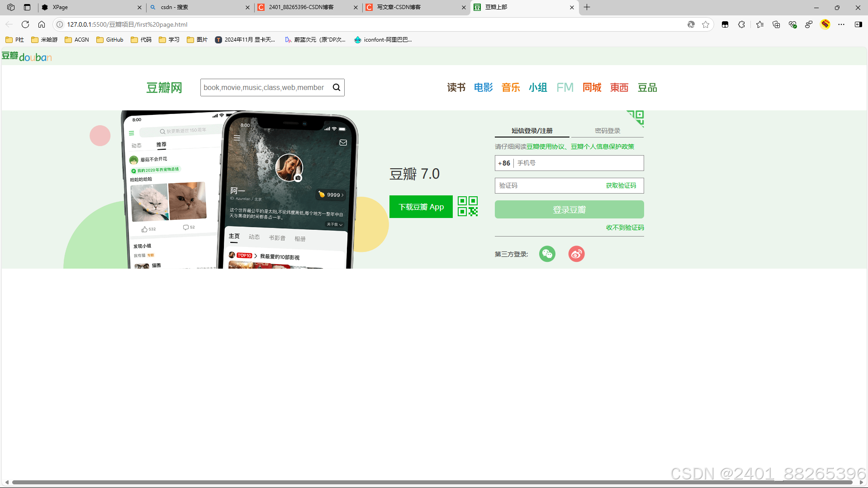
Task: Click the +86 country code prefix
Action: click(x=504, y=163)
